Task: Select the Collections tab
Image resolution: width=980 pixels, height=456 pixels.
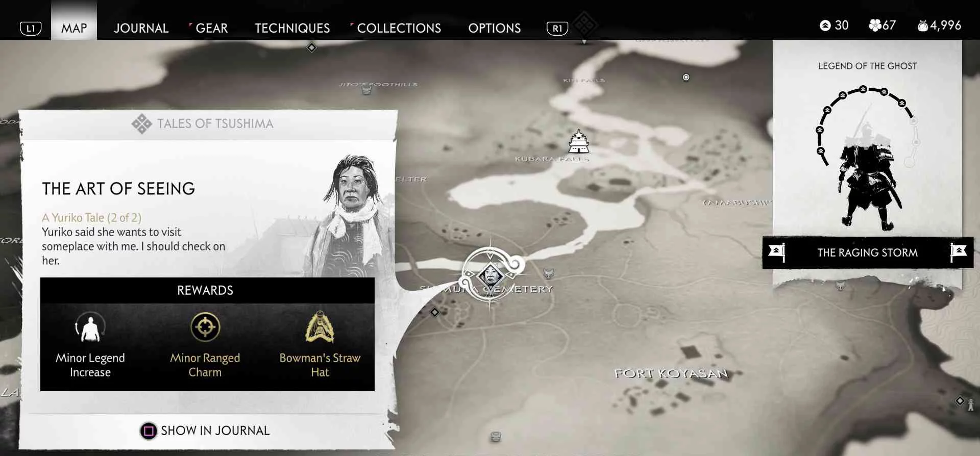Action: tap(399, 28)
